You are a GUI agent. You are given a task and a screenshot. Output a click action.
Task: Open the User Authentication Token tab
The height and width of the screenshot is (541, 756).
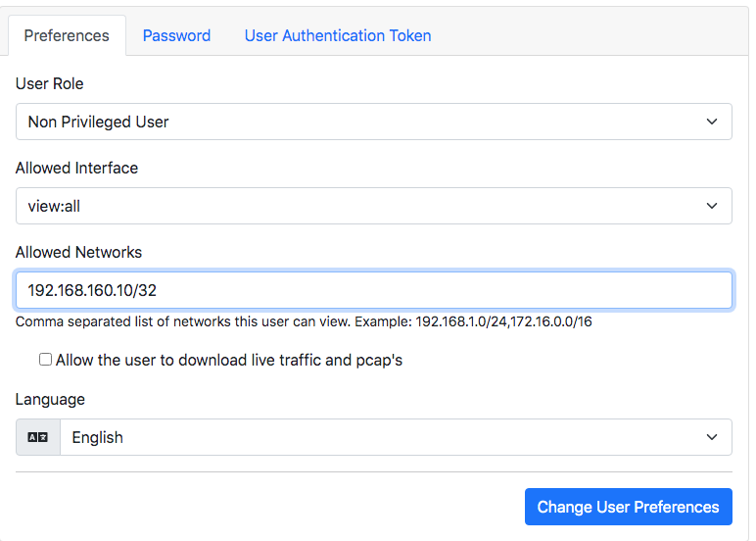coord(338,35)
